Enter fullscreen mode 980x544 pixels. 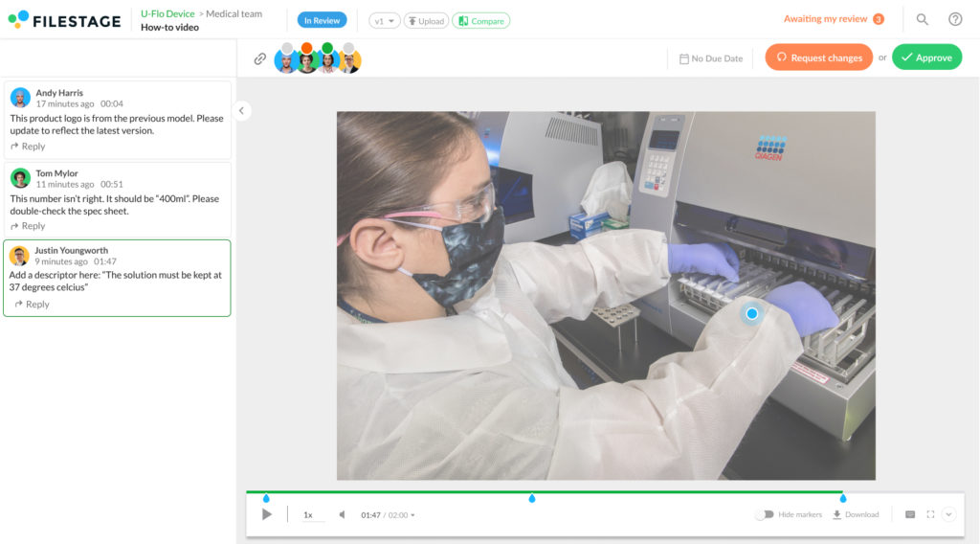tap(930, 514)
